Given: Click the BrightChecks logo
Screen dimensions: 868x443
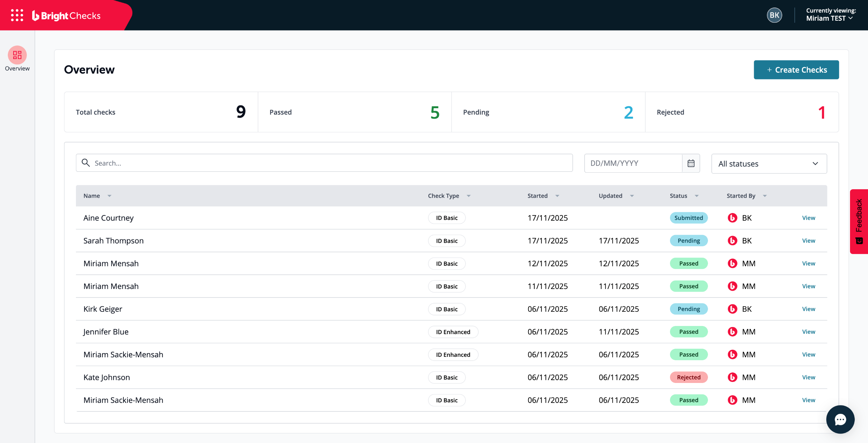Looking at the screenshot, I should (66, 16).
